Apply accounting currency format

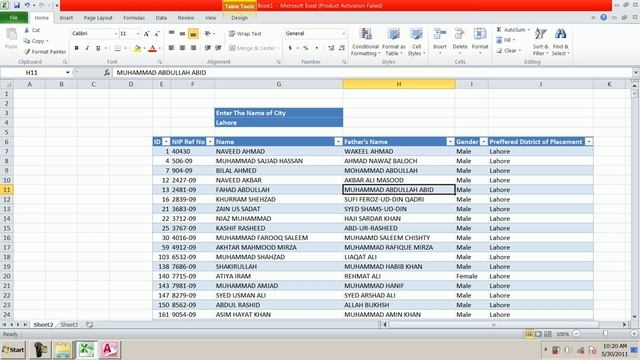[290, 48]
